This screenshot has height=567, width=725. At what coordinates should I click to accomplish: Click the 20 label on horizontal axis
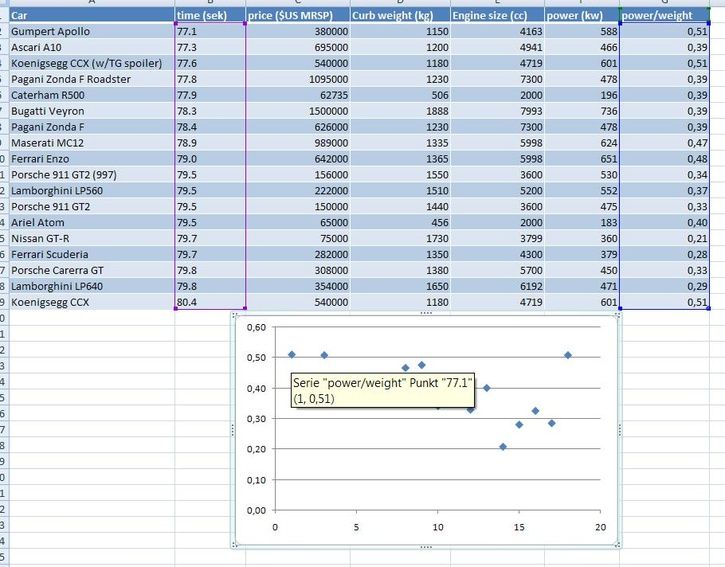[599, 527]
